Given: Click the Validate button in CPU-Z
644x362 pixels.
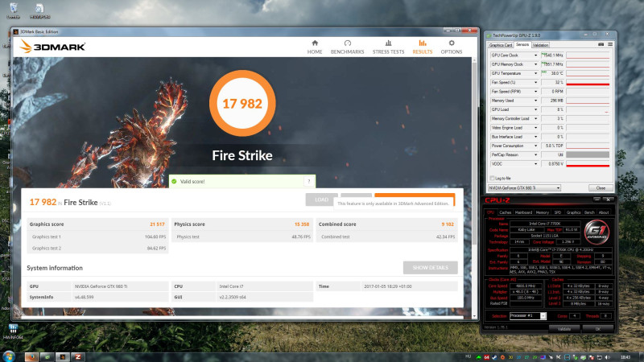Looking at the screenshot, I should tap(564, 329).
